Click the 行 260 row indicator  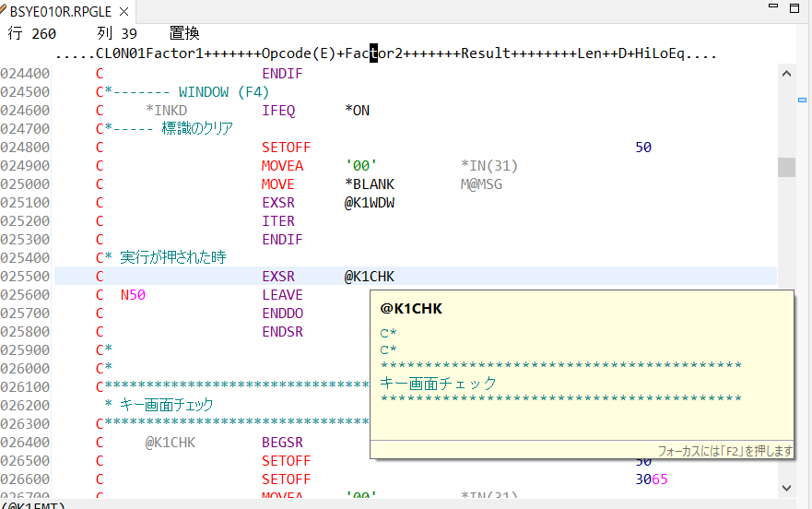tap(31, 33)
